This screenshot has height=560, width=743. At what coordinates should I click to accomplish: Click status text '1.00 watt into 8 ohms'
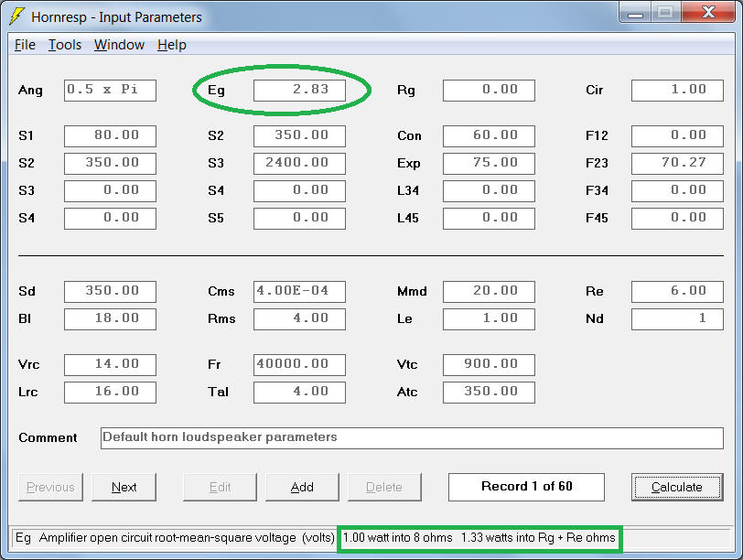click(x=397, y=538)
